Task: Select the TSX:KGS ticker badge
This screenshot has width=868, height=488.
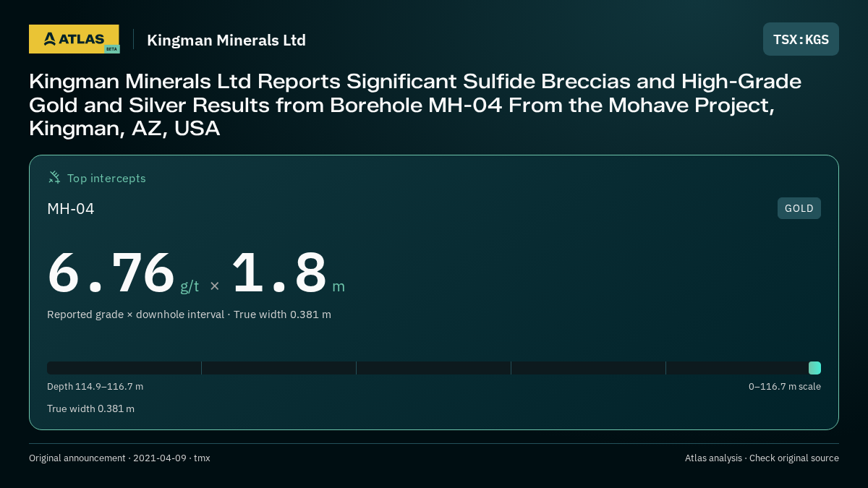Action: [x=801, y=39]
